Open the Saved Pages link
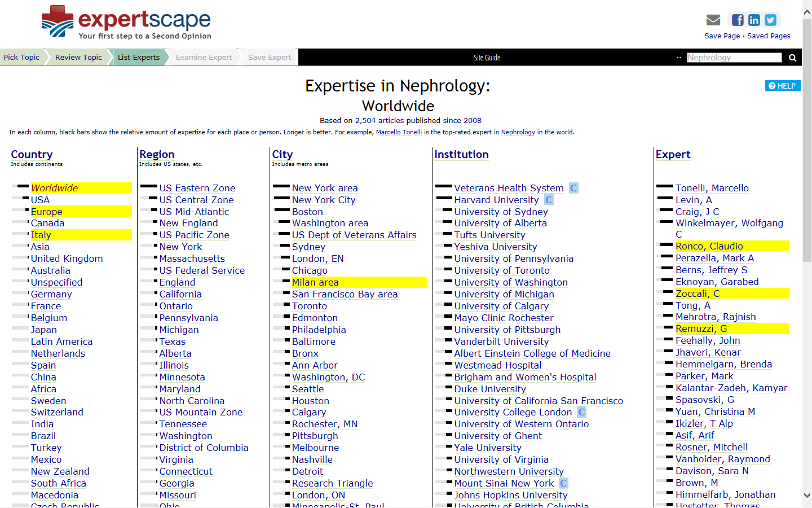 point(769,36)
